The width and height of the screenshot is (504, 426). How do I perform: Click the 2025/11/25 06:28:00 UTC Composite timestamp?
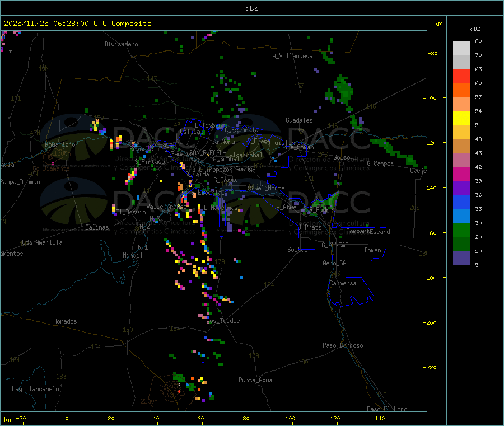click(77, 24)
